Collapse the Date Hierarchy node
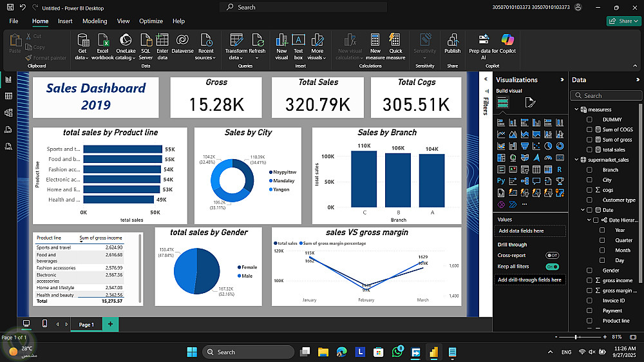 pos(589,220)
